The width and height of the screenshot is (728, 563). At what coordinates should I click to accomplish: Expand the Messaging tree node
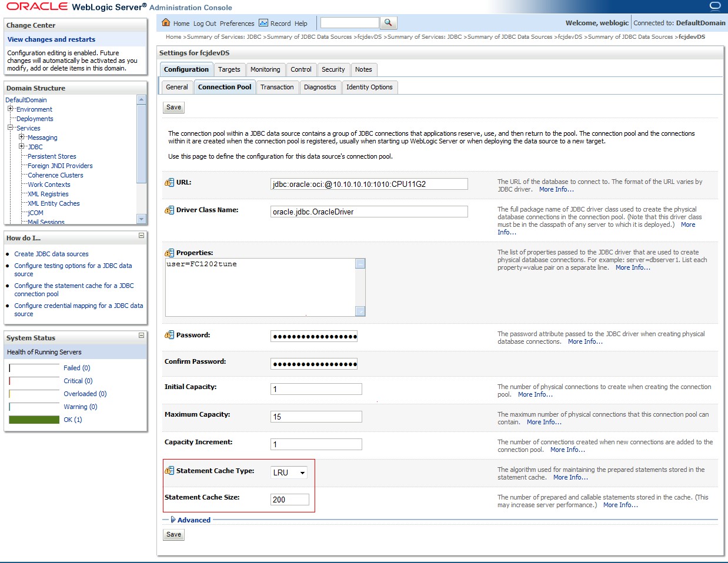click(21, 137)
